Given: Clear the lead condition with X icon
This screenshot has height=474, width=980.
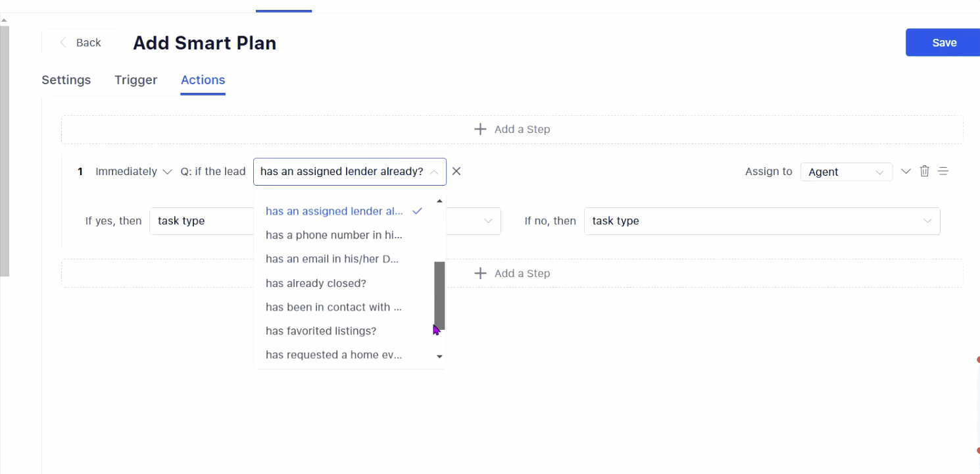Looking at the screenshot, I should click(456, 172).
